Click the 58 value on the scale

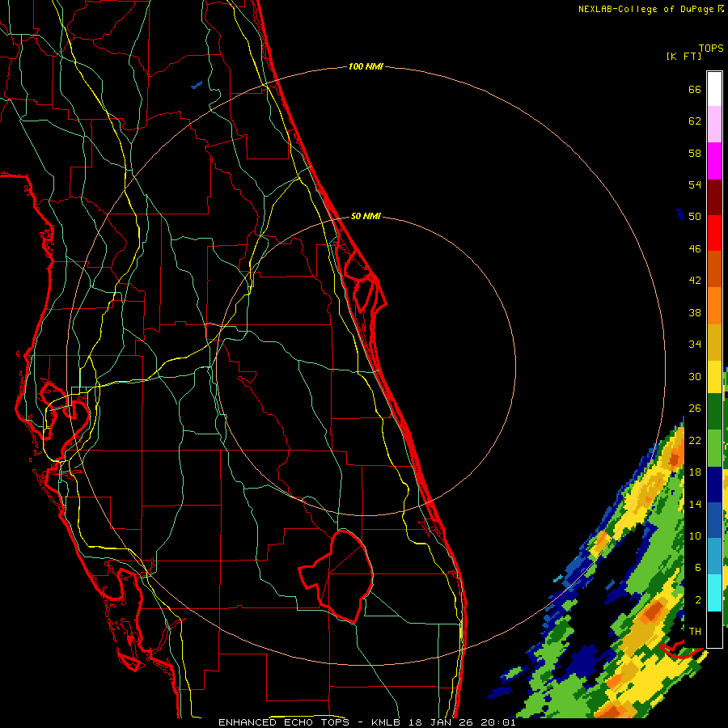click(x=695, y=153)
